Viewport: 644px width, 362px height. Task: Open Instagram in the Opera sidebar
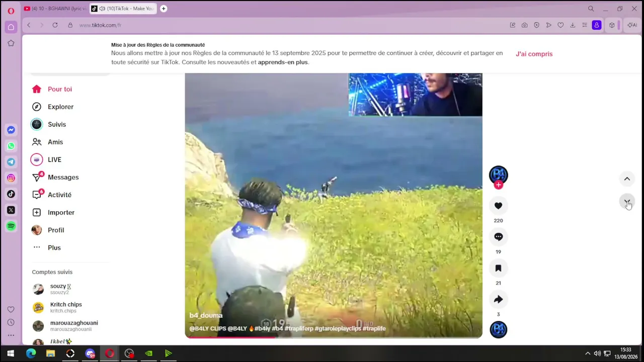[11, 178]
